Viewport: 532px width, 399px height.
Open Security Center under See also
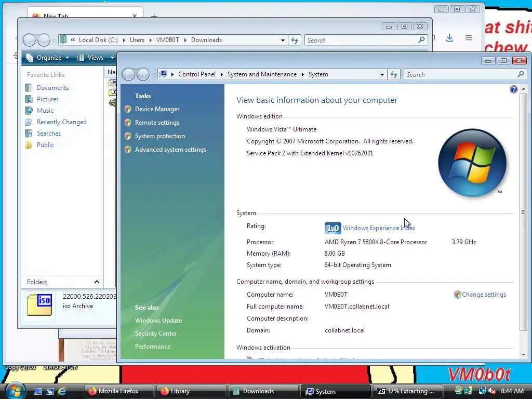156,334
